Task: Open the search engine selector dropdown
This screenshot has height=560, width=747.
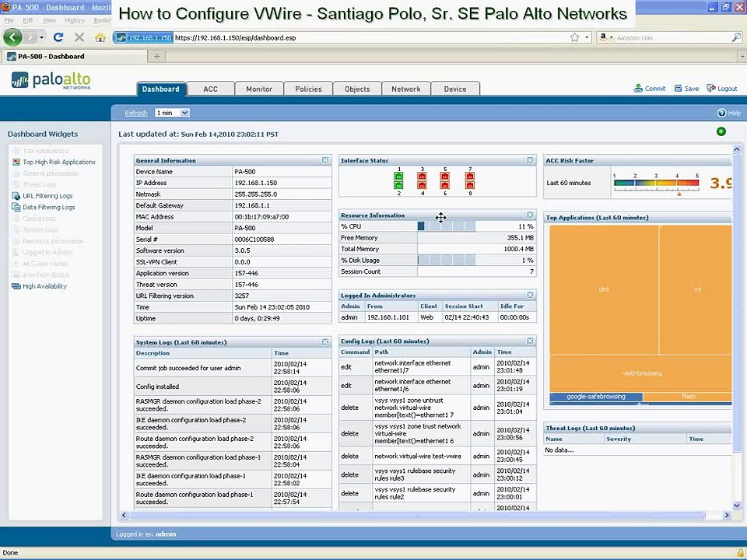Action: pyautogui.click(x=606, y=37)
